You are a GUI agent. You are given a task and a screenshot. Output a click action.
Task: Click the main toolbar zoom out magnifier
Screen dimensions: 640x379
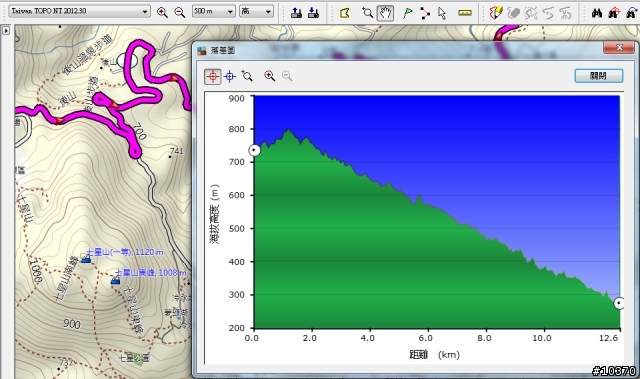(x=180, y=12)
